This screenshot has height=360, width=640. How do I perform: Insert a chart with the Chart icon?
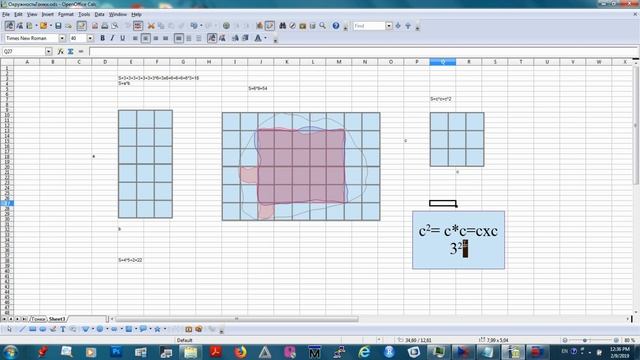[x=259, y=26]
